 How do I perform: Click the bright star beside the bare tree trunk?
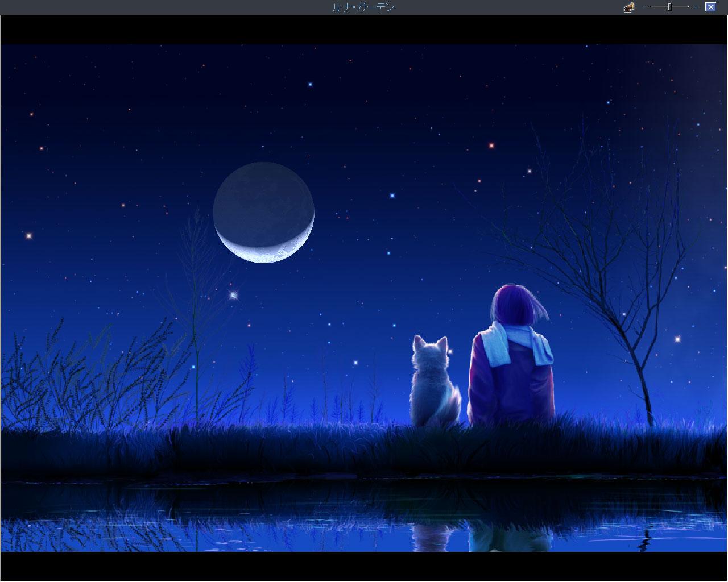[x=677, y=339]
